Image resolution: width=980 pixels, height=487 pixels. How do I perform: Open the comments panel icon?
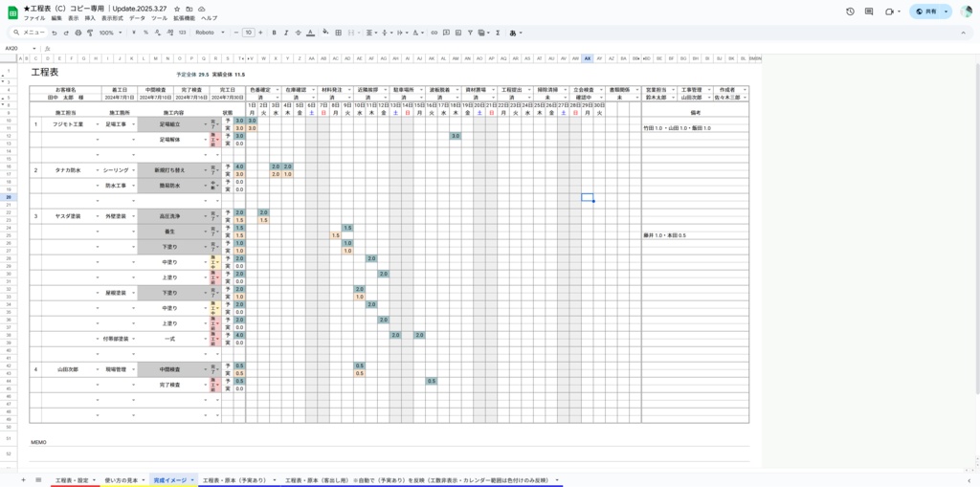point(869,11)
